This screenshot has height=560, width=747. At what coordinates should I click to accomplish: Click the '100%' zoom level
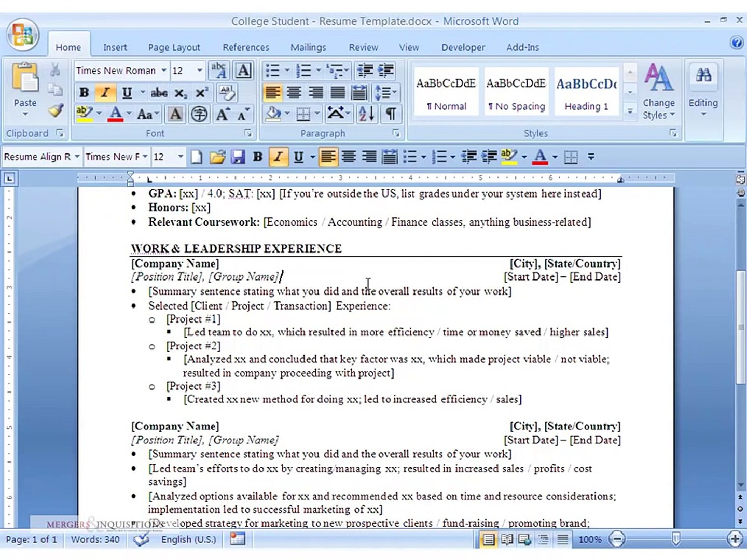(x=590, y=540)
